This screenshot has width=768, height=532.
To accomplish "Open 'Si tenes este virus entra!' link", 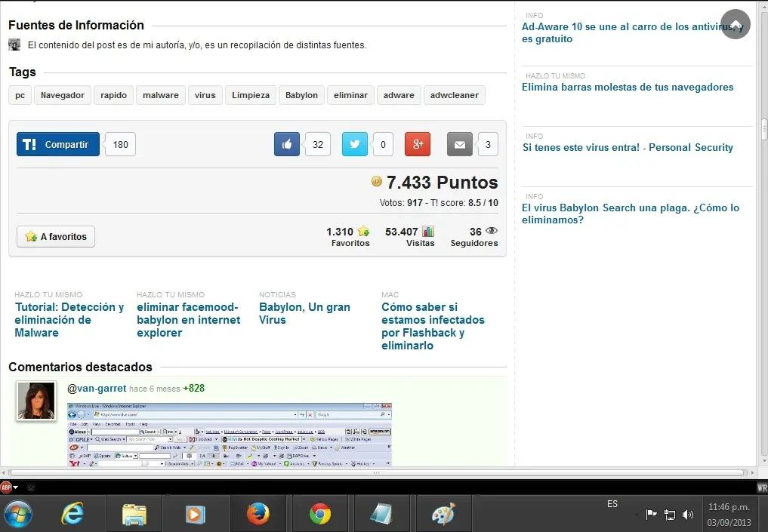I will (628, 147).
